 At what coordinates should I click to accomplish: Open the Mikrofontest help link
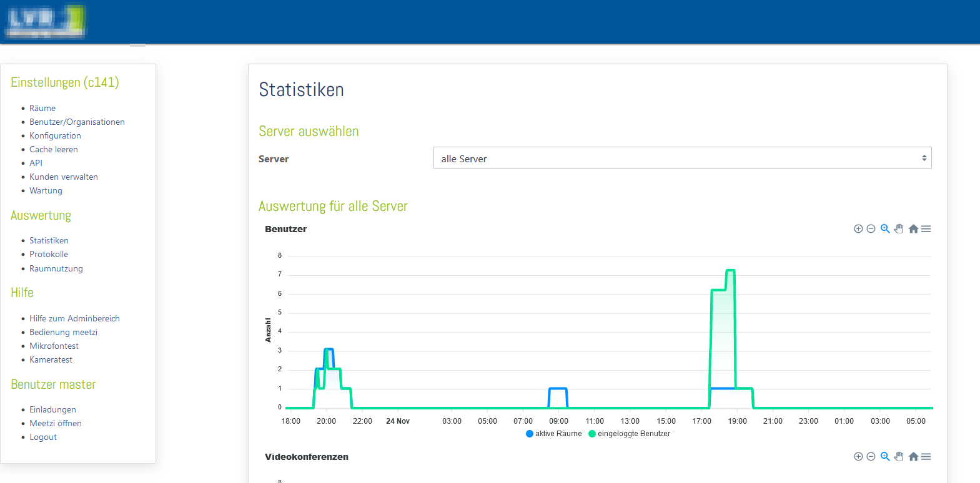(x=54, y=346)
